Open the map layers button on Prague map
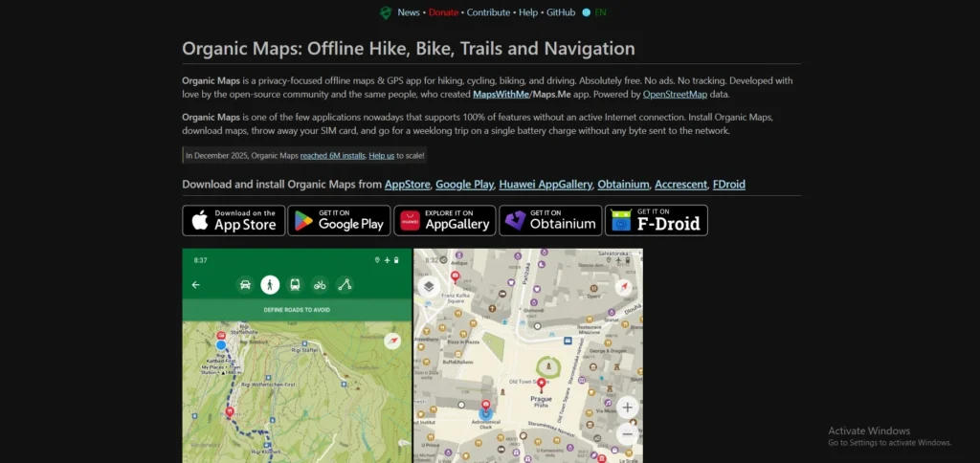The image size is (980, 463). pyautogui.click(x=429, y=287)
